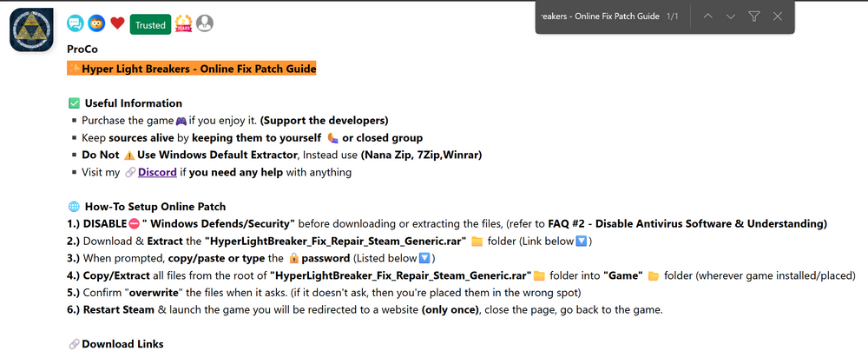Click the highlighted Hyper Light Breakers guide title
The width and height of the screenshot is (868, 351).
(192, 69)
